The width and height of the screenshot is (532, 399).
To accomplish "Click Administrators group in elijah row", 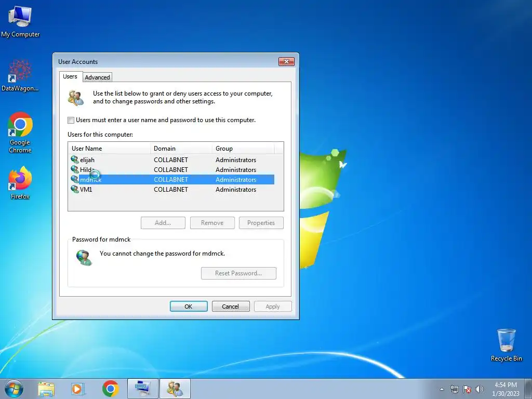I will click(236, 160).
